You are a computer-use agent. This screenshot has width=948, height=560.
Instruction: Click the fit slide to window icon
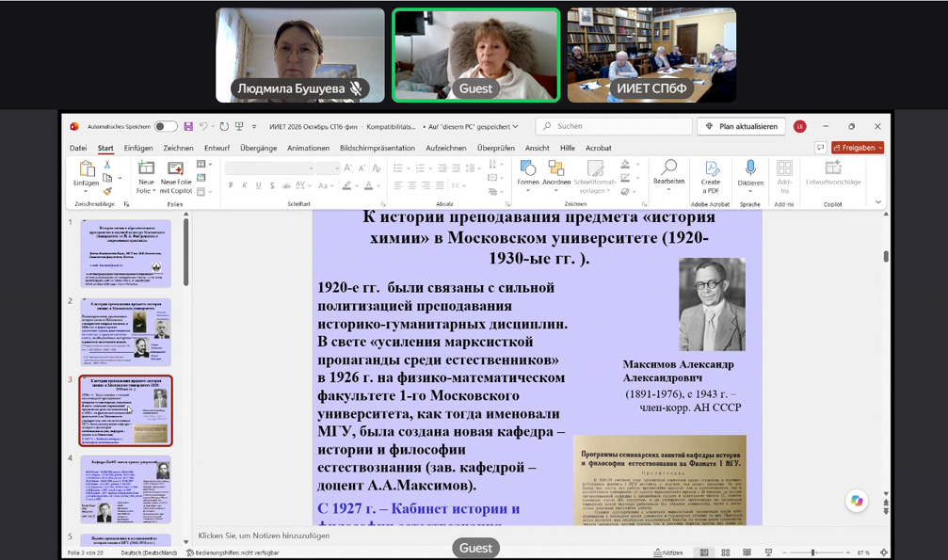pos(883,552)
